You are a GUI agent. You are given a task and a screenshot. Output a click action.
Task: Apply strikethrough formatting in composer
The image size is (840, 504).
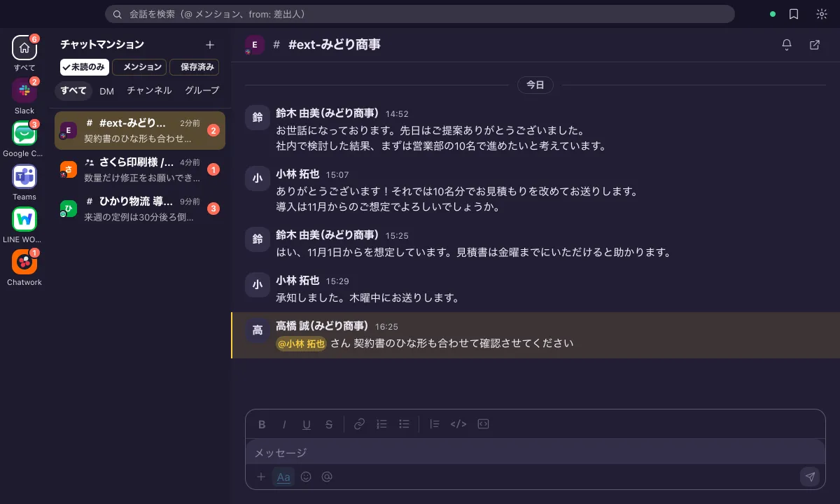[329, 424]
